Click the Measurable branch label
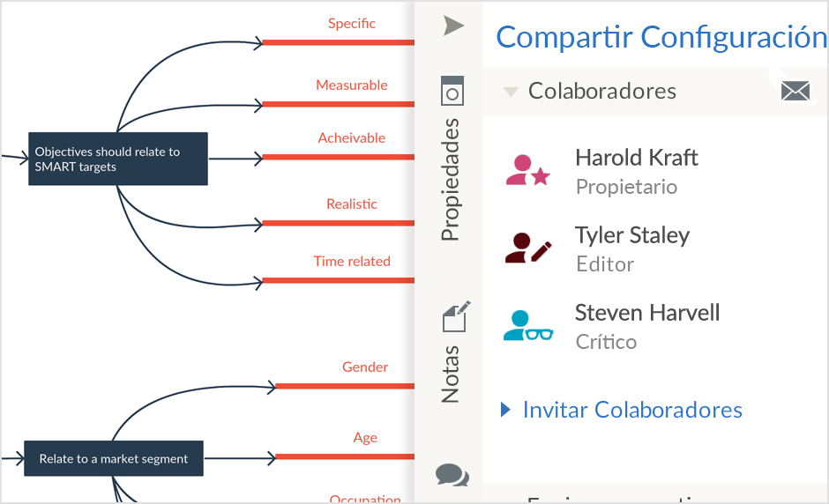The image size is (829, 504). coord(352,85)
